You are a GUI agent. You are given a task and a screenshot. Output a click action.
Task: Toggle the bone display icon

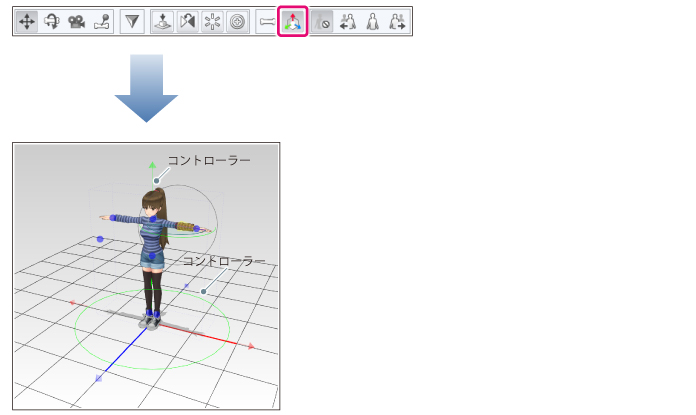tap(266, 22)
